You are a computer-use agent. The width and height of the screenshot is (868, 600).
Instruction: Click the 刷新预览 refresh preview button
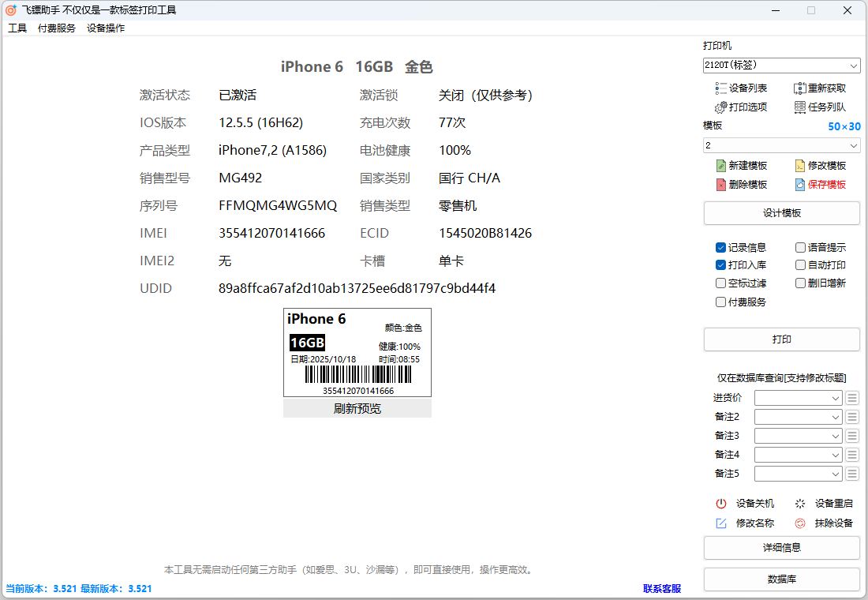click(x=357, y=409)
